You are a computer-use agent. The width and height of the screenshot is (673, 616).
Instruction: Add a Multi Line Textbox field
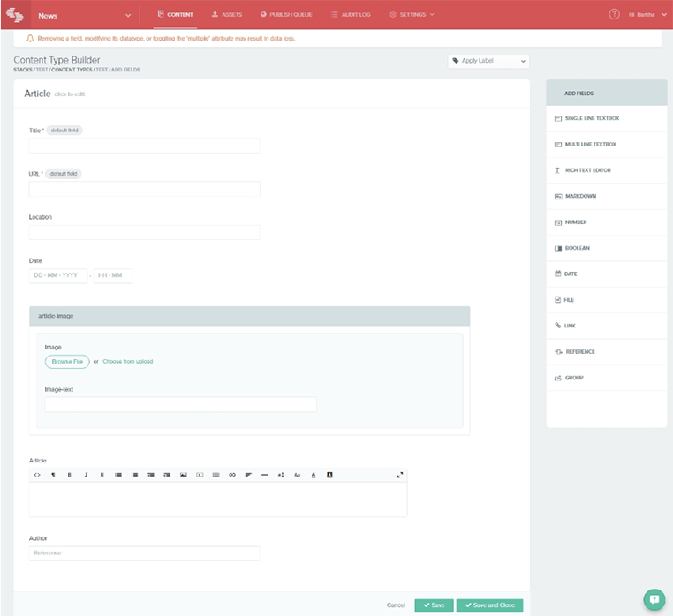(607, 145)
